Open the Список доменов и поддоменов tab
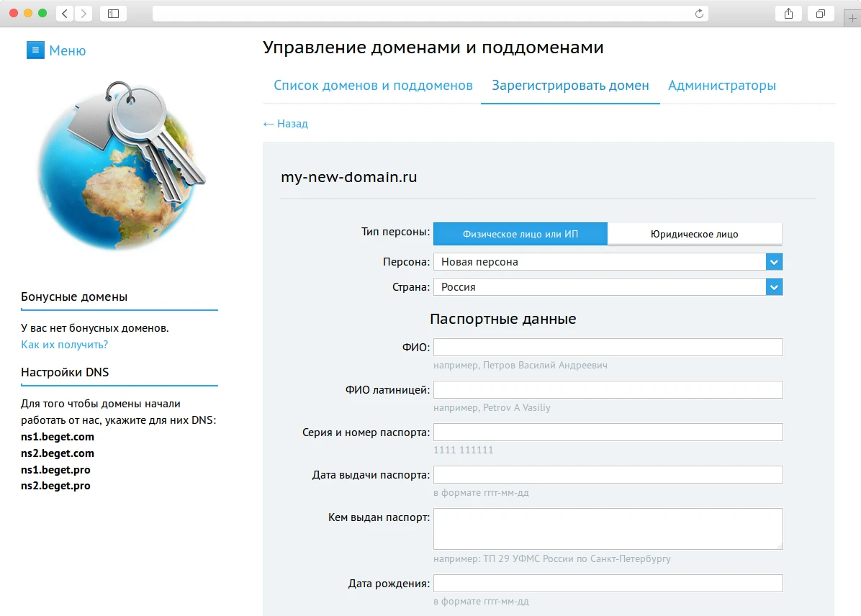 [372, 85]
